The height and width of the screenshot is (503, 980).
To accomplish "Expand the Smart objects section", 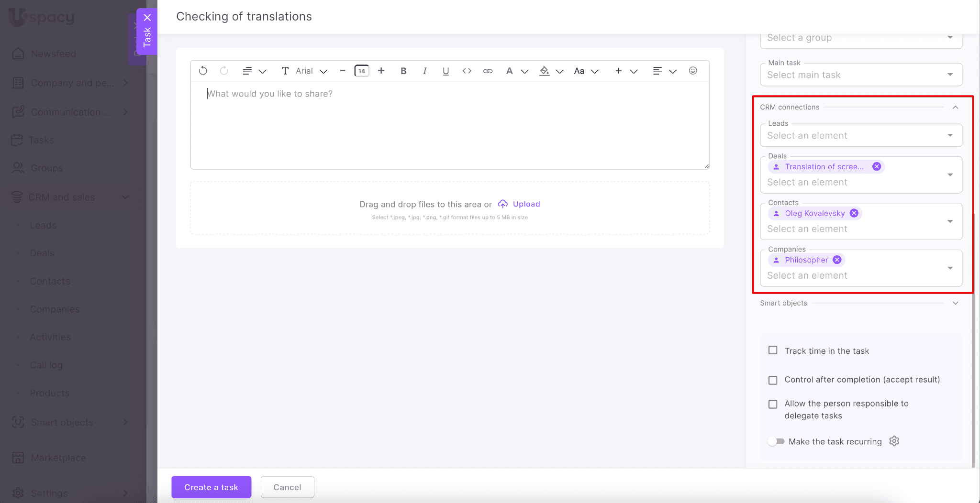I will 955,303.
